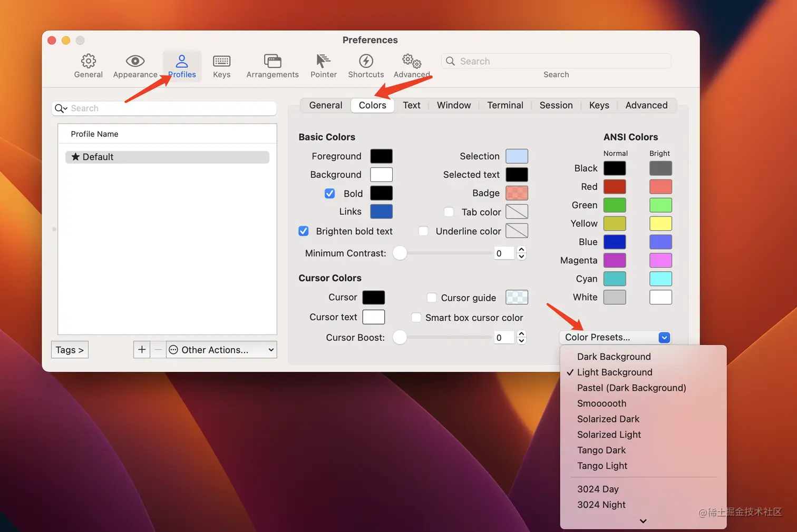Open the Arrangements preferences pane
Image resolution: width=797 pixels, height=532 pixels.
point(273,66)
